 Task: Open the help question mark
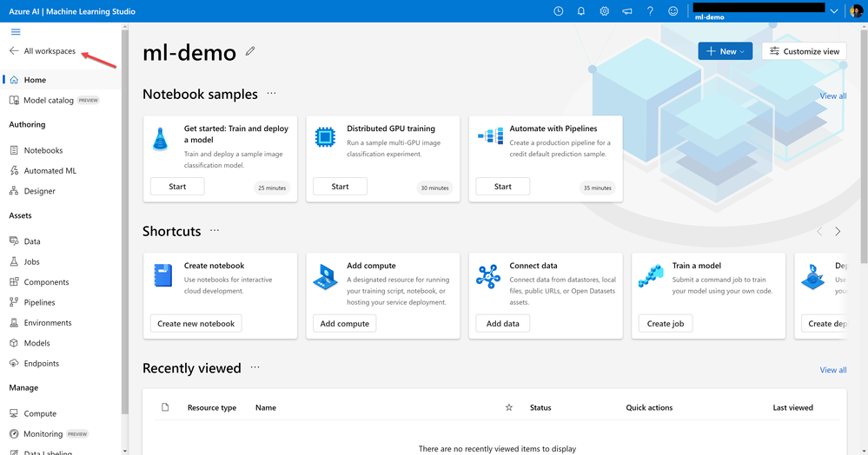(x=650, y=11)
